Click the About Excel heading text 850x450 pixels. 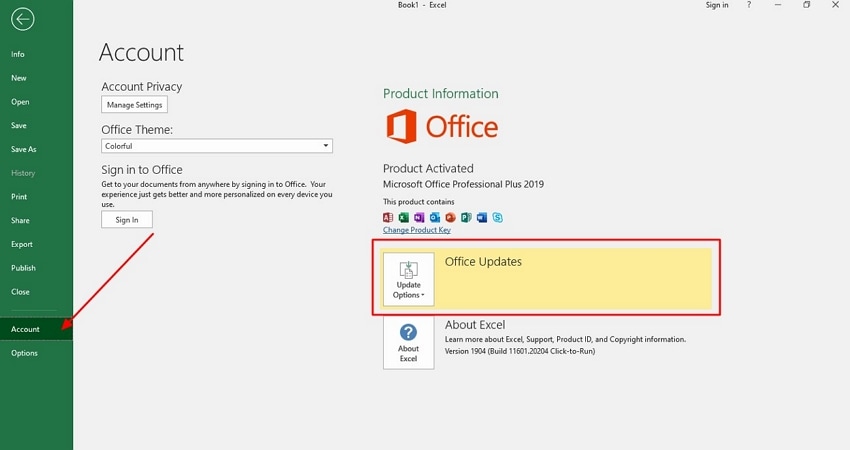pyautogui.click(x=475, y=325)
